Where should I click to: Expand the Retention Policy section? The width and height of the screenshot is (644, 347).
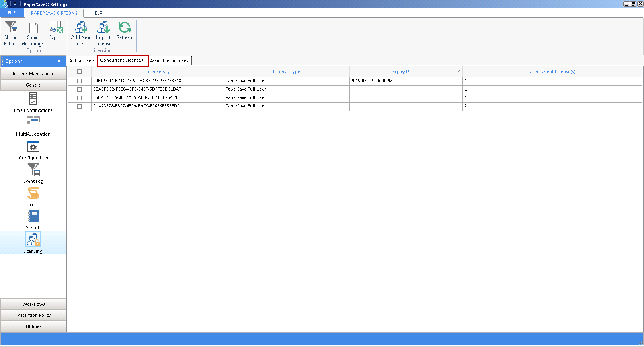pyautogui.click(x=33, y=315)
